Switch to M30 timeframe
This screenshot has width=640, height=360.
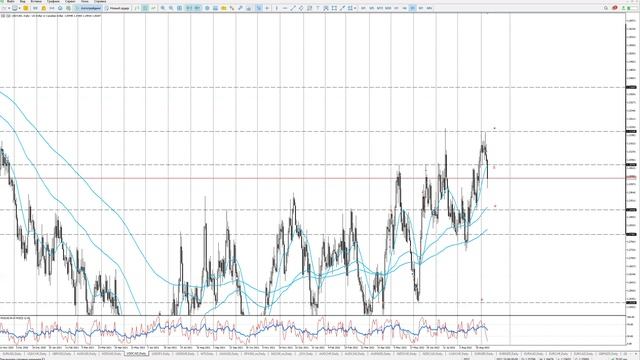(x=388, y=8)
